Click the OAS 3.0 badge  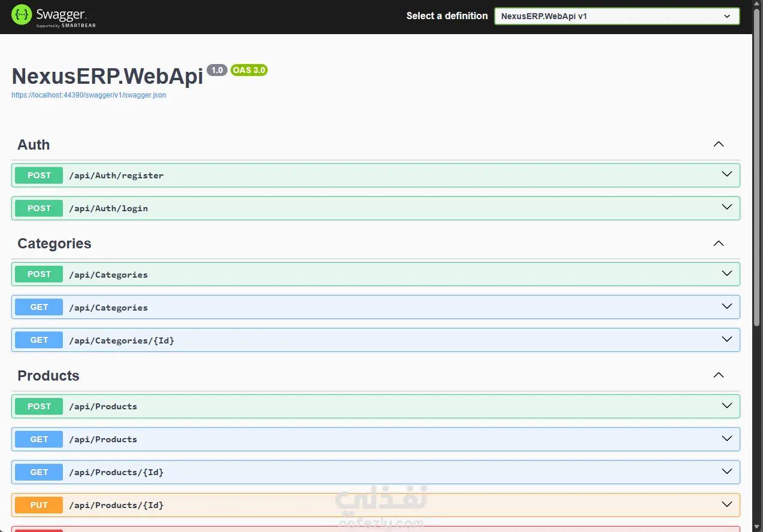[x=249, y=70]
